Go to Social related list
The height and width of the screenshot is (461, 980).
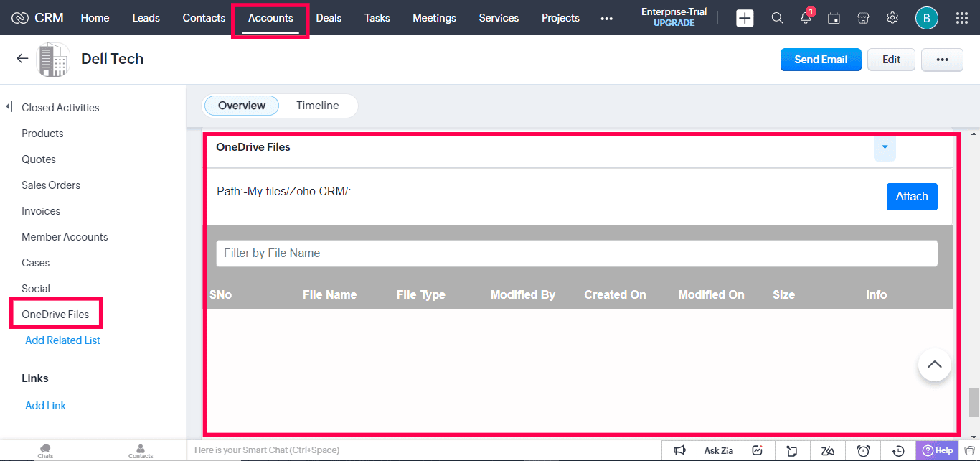point(36,289)
